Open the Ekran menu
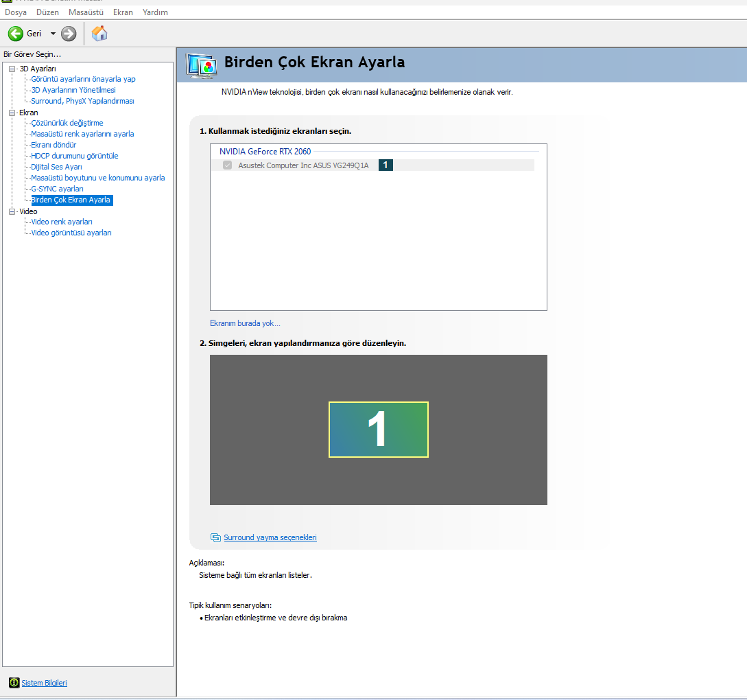The width and height of the screenshot is (747, 700). click(123, 12)
